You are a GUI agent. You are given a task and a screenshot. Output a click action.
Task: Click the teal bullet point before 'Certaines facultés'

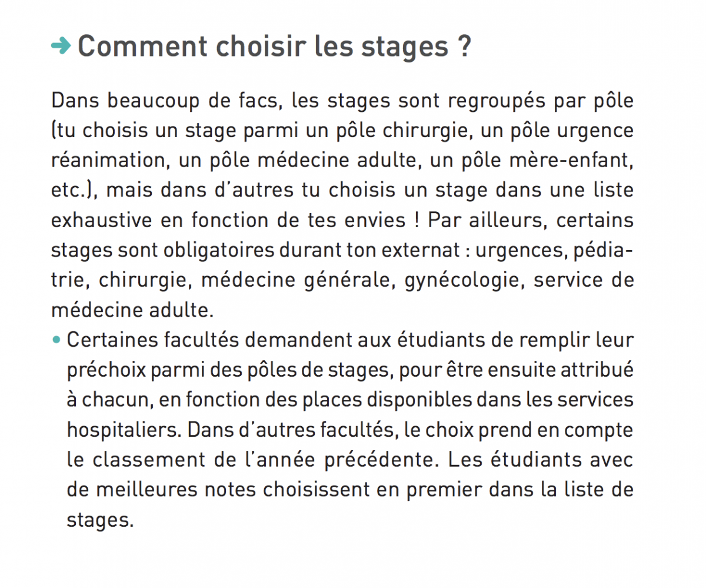click(x=56, y=340)
